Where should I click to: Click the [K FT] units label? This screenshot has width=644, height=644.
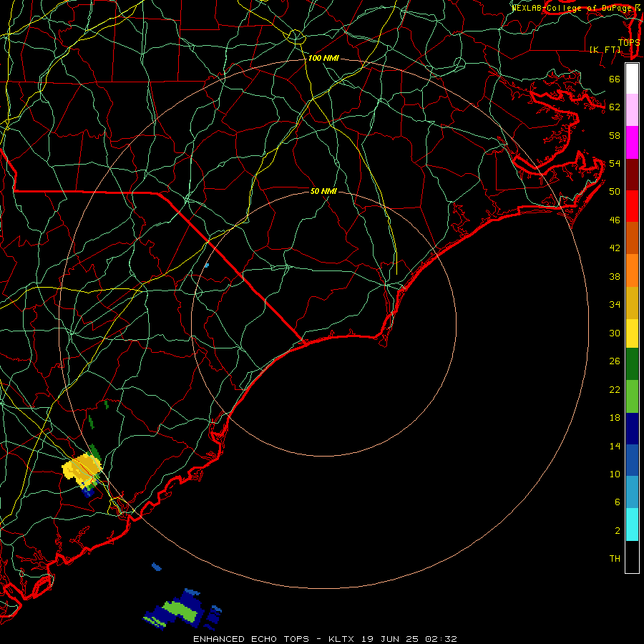[605, 49]
